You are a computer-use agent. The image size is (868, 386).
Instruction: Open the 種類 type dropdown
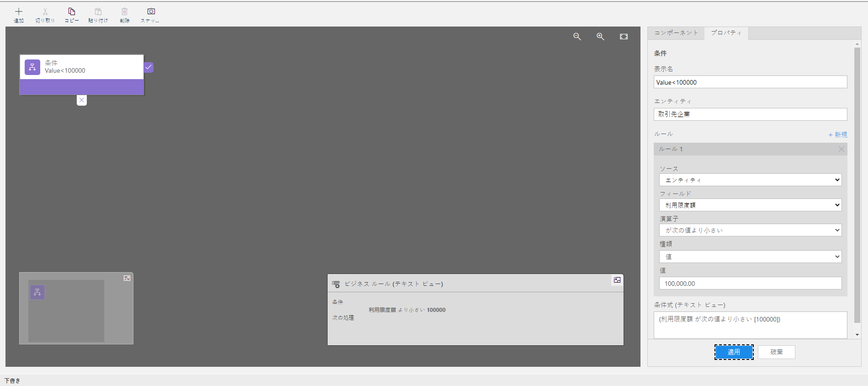point(750,257)
